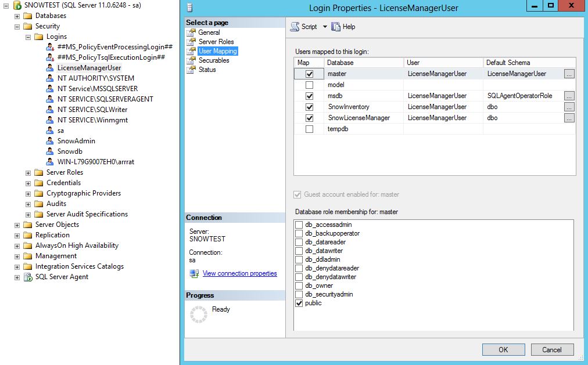Click the Script toolbar icon
Image resolution: width=588 pixels, height=365 pixels.
pyautogui.click(x=295, y=27)
